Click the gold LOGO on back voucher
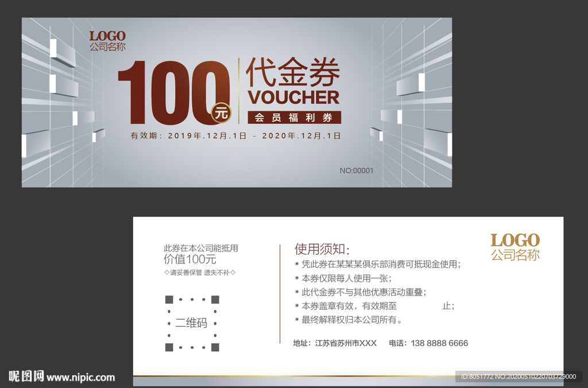Image resolution: width=588 pixels, height=388 pixels. [x=515, y=240]
